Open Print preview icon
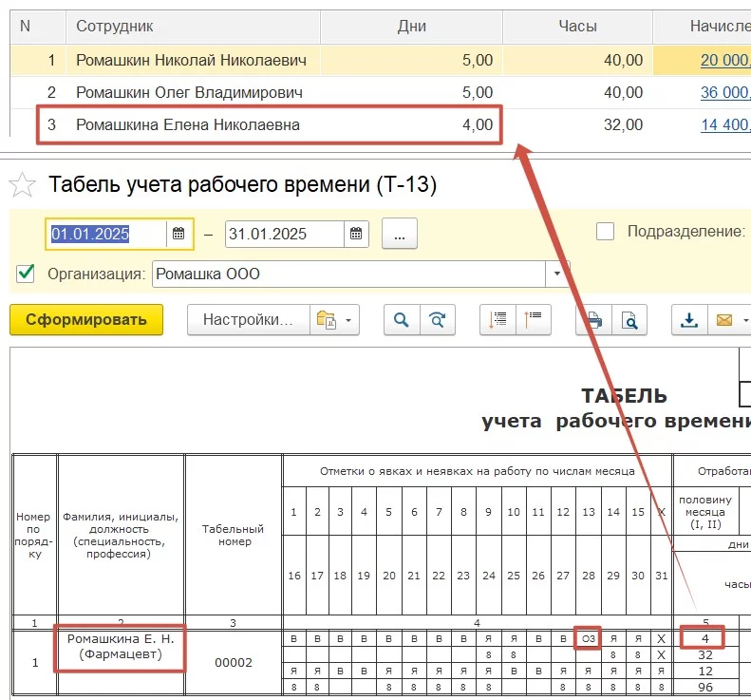 (629, 319)
